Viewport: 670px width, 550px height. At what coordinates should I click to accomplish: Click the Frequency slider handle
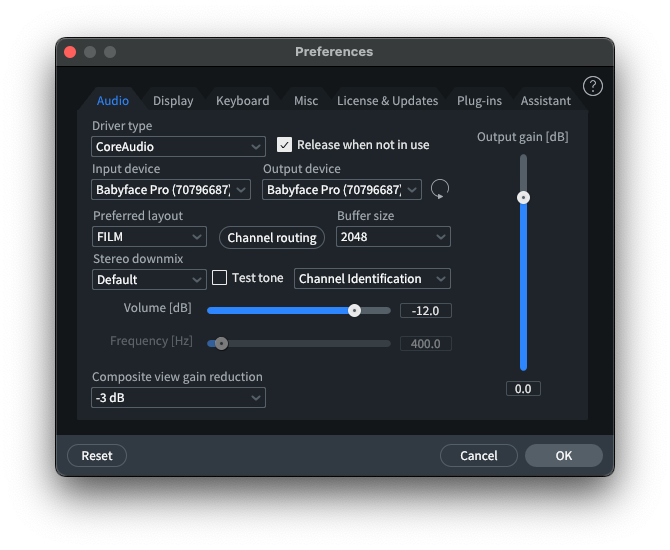pos(221,344)
